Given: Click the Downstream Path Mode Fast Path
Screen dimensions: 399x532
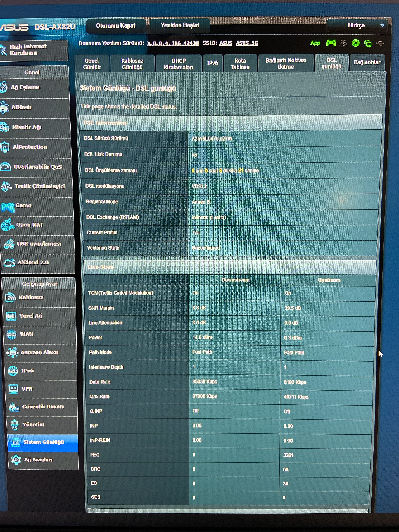Looking at the screenshot, I should (202, 352).
